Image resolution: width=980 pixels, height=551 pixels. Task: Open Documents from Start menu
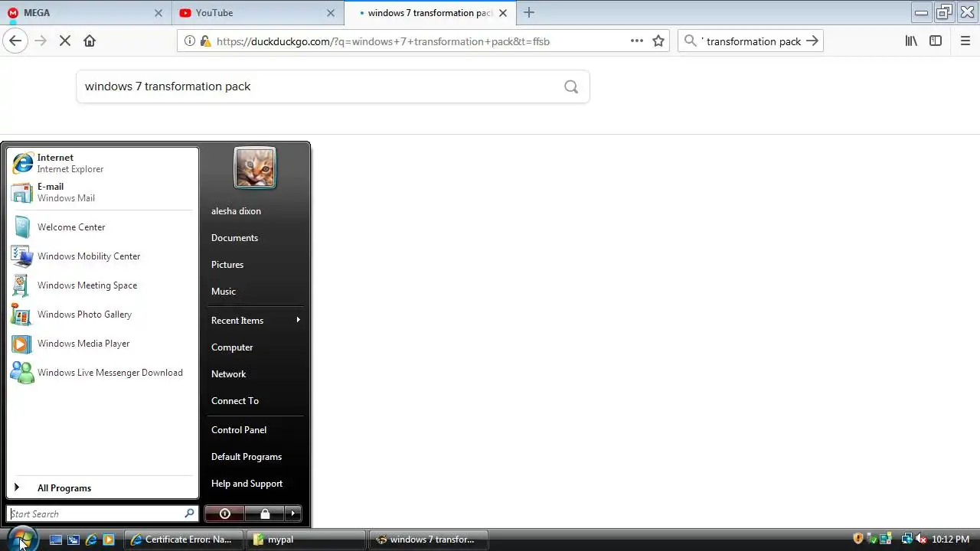pyautogui.click(x=255, y=238)
